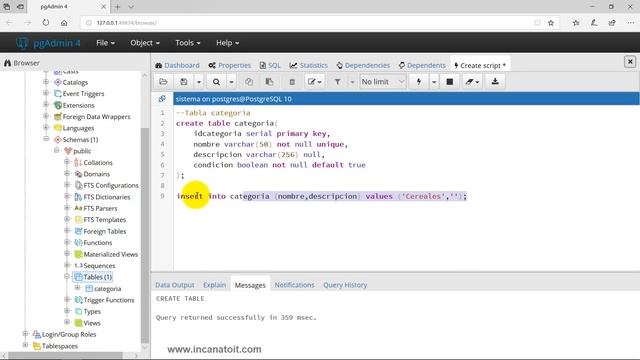Select the categoria table
Image resolution: width=640 pixels, height=360 pixels.
(x=107, y=289)
